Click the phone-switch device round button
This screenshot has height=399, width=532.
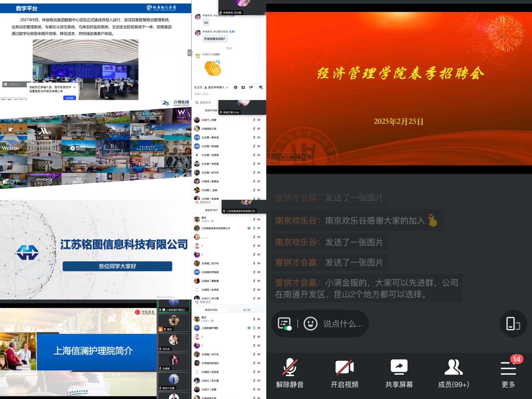pyautogui.click(x=513, y=324)
